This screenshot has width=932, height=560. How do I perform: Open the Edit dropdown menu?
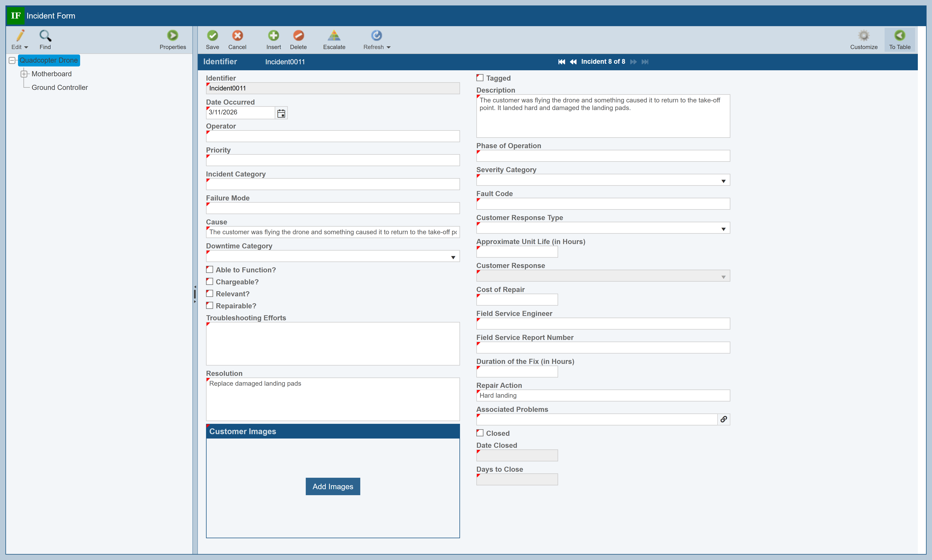pos(26,47)
